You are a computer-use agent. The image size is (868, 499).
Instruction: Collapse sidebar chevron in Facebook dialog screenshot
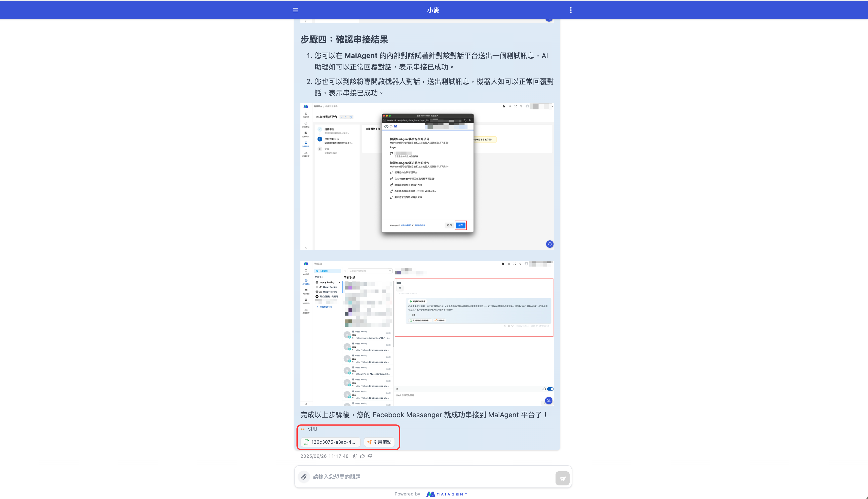pos(306,247)
